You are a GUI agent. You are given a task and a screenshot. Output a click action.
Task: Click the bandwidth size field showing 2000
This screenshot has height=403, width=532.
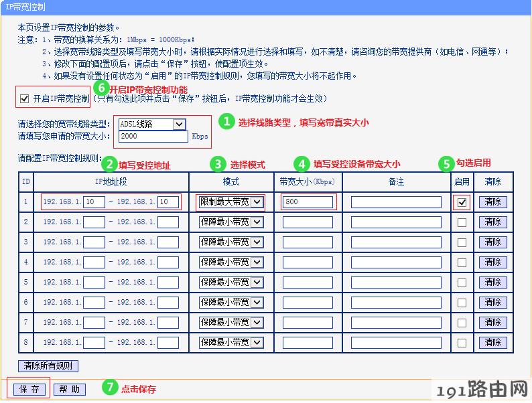(x=153, y=137)
